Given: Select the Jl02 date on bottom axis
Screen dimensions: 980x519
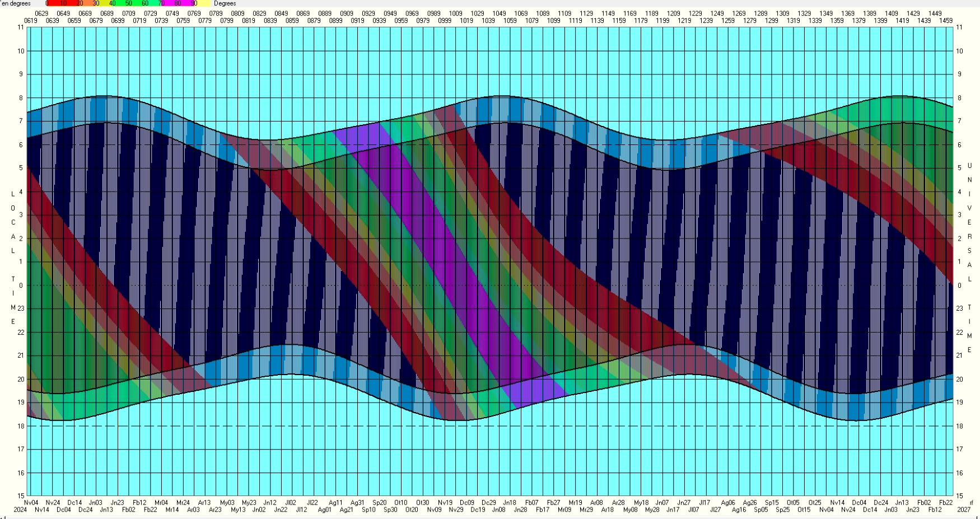Looking at the screenshot, I should coord(291,503).
